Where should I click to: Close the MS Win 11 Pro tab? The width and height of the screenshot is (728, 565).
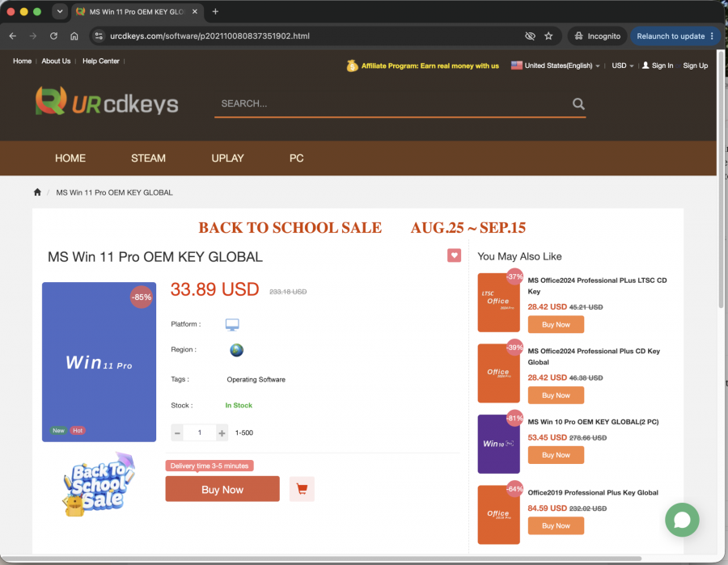194,11
